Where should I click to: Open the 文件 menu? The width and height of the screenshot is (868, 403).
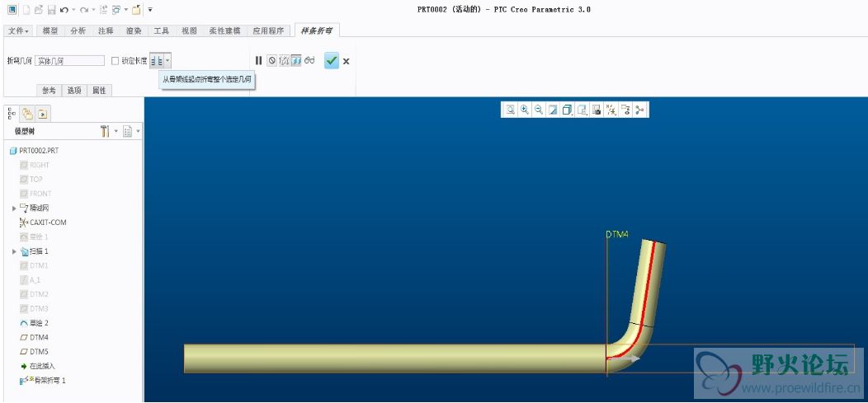pos(19,31)
